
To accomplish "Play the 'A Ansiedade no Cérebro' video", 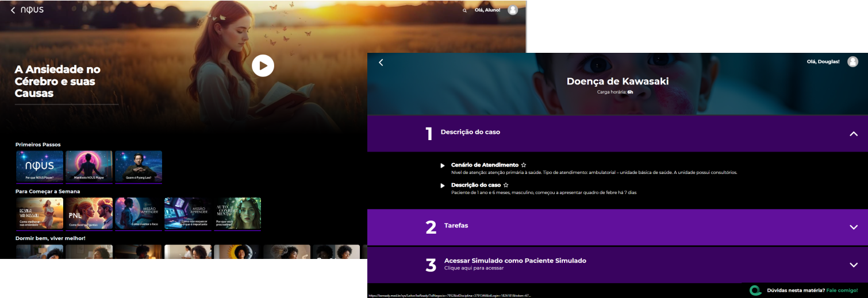I will [x=263, y=65].
